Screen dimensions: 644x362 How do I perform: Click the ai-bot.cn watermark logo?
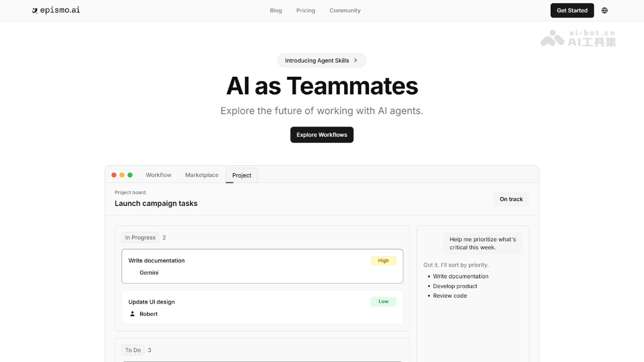579,38
